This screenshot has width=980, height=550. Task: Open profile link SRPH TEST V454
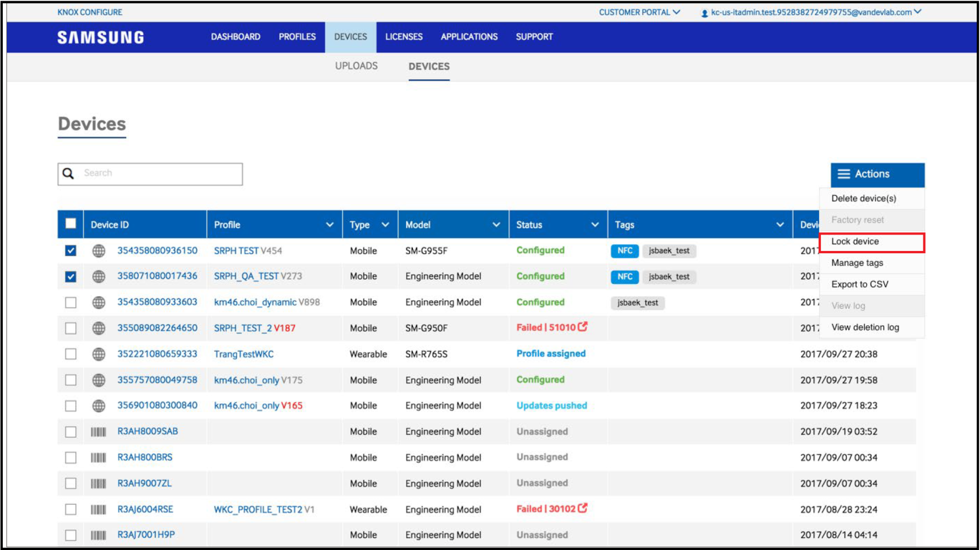(x=248, y=251)
